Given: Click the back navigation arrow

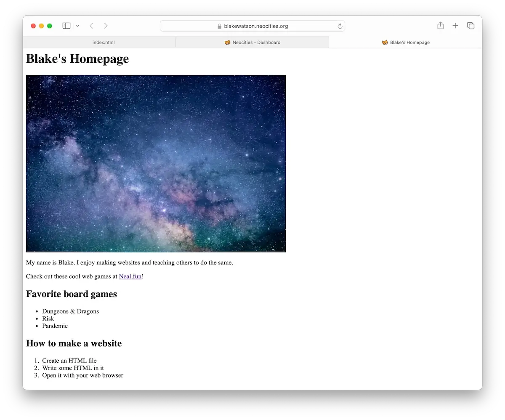Looking at the screenshot, I should pyautogui.click(x=91, y=26).
